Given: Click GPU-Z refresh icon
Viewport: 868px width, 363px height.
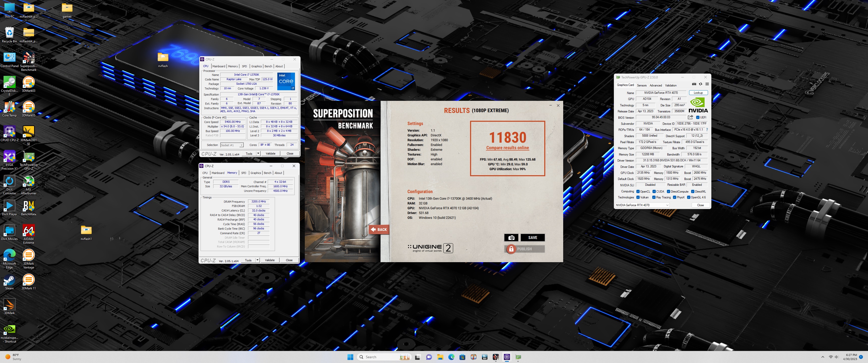Looking at the screenshot, I should [x=700, y=84].
